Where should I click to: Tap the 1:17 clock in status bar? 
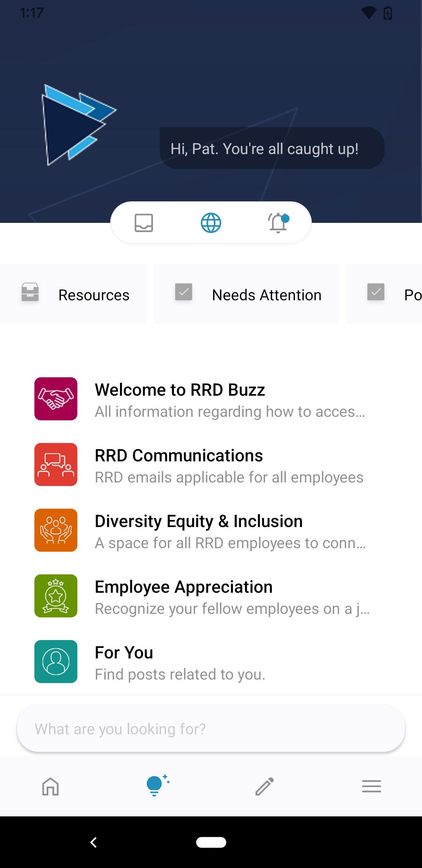(32, 13)
